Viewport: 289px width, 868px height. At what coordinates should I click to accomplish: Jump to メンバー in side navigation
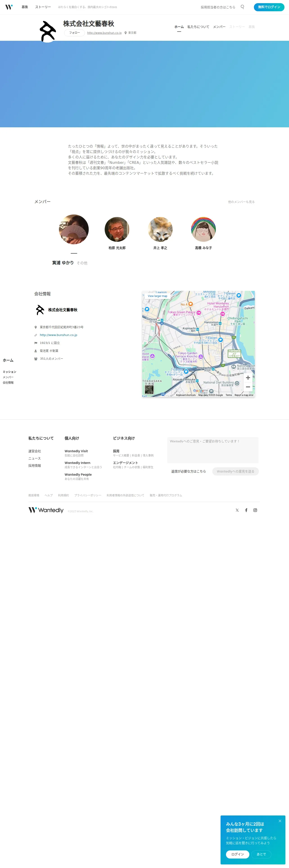(8, 377)
